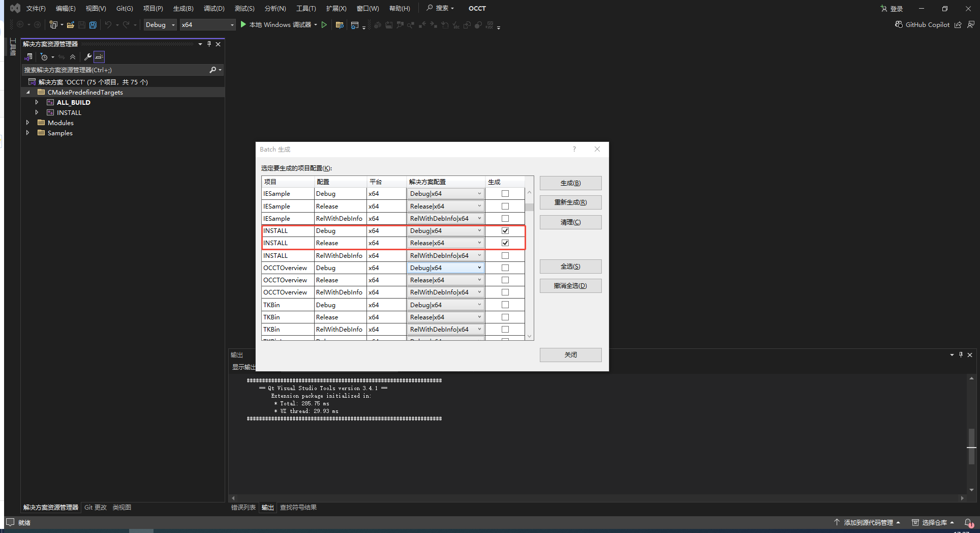Collapse the CMakePredefinedTargets folder
This screenshot has width=980, height=533.
pos(28,93)
